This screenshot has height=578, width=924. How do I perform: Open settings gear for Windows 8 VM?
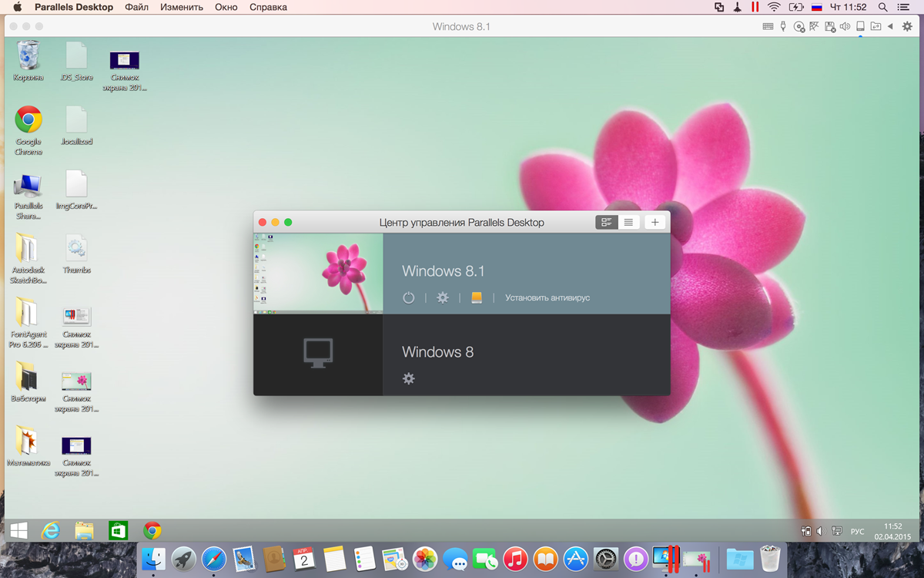click(409, 378)
